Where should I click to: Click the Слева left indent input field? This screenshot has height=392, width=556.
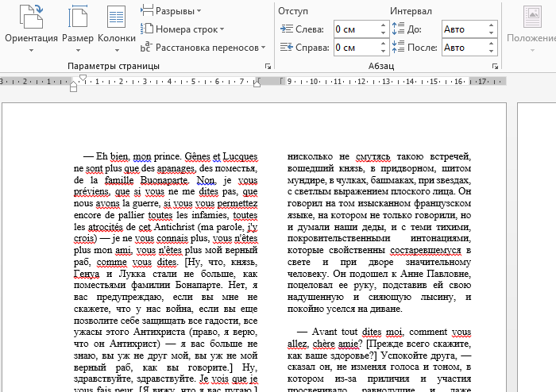pos(357,29)
